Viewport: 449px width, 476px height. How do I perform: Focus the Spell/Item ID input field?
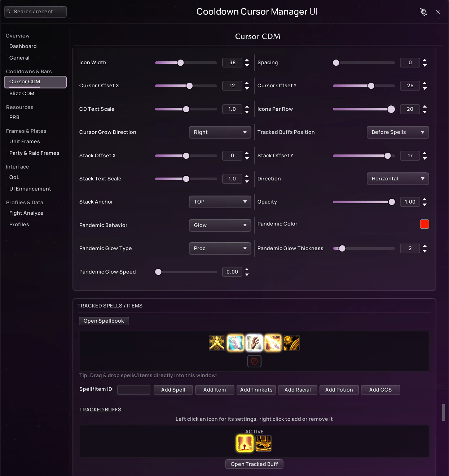134,390
